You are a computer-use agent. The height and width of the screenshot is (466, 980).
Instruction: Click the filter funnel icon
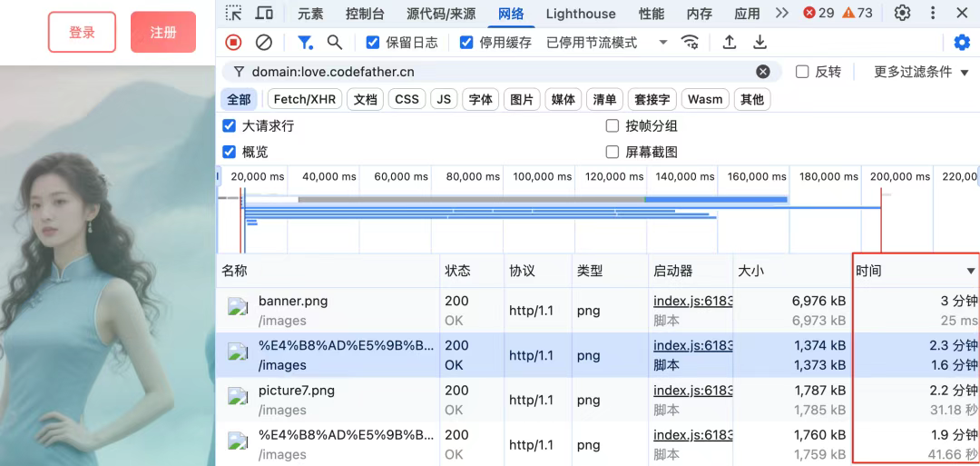[x=305, y=43]
